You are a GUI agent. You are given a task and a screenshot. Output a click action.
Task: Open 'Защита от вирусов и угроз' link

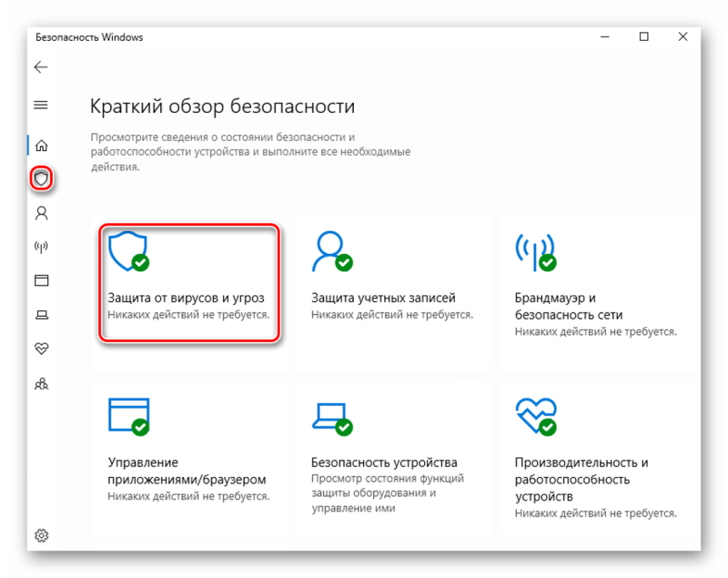pos(186,298)
